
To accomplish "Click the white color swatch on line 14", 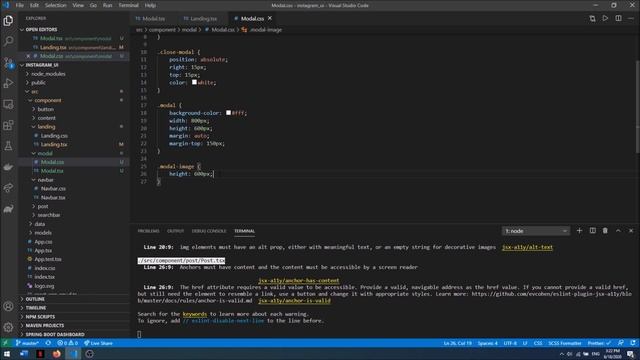I will (x=194, y=82).
